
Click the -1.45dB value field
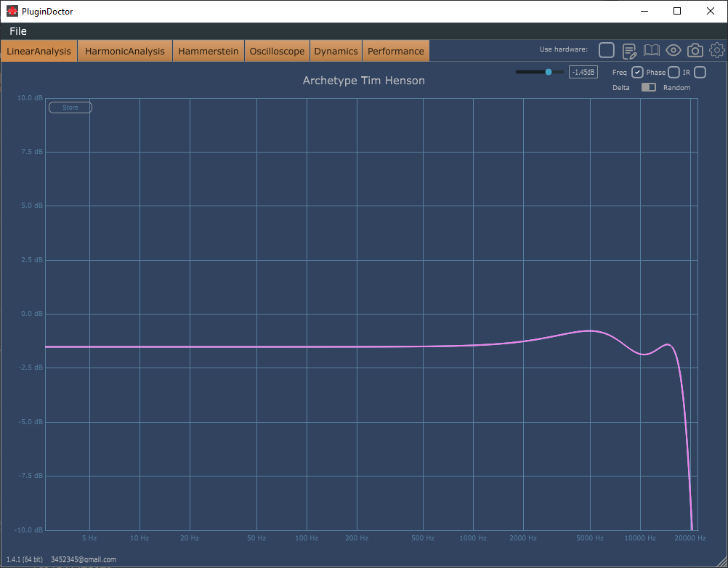pos(583,72)
